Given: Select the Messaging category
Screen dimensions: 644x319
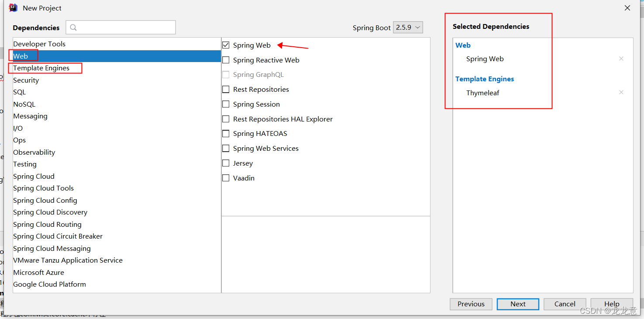Looking at the screenshot, I should (x=117, y=116).
